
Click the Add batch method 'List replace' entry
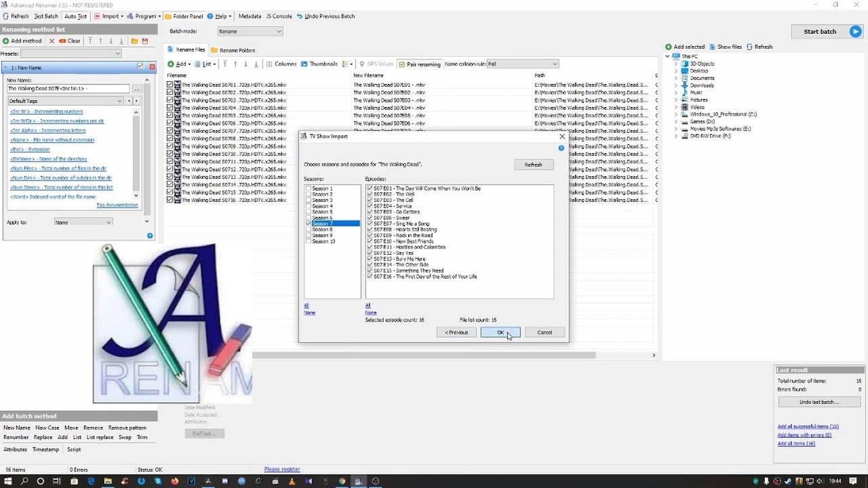pyautogui.click(x=100, y=437)
